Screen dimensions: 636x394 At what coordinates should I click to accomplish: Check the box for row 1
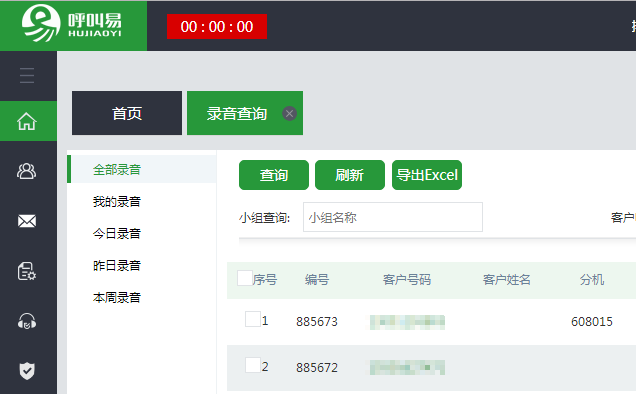pyautogui.click(x=253, y=319)
